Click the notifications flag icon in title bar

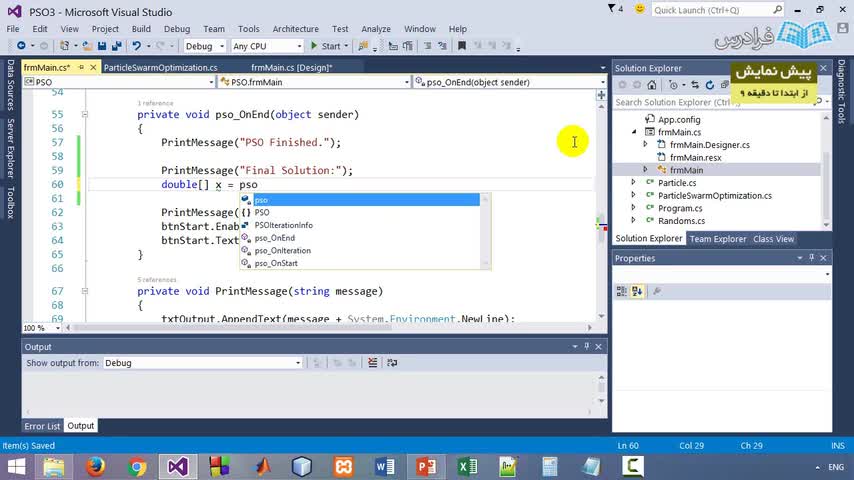[x=612, y=9]
